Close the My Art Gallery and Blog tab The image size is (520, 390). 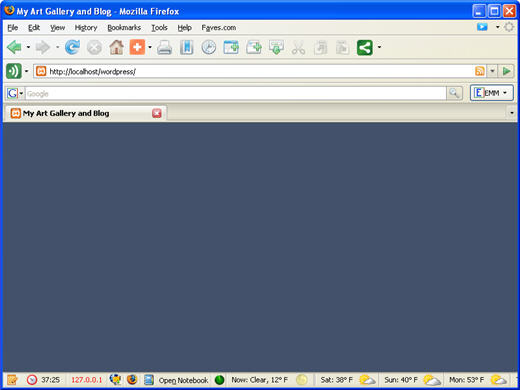click(157, 113)
